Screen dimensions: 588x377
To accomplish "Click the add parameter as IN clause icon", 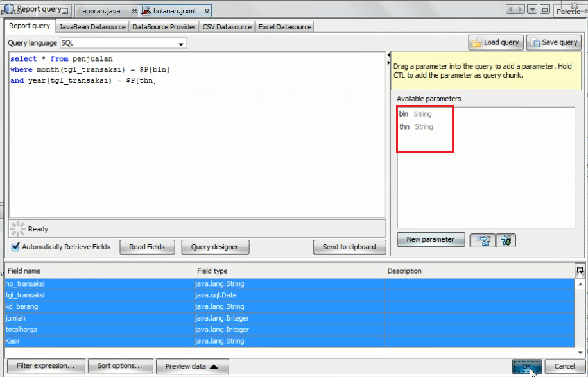I will pos(482,240).
